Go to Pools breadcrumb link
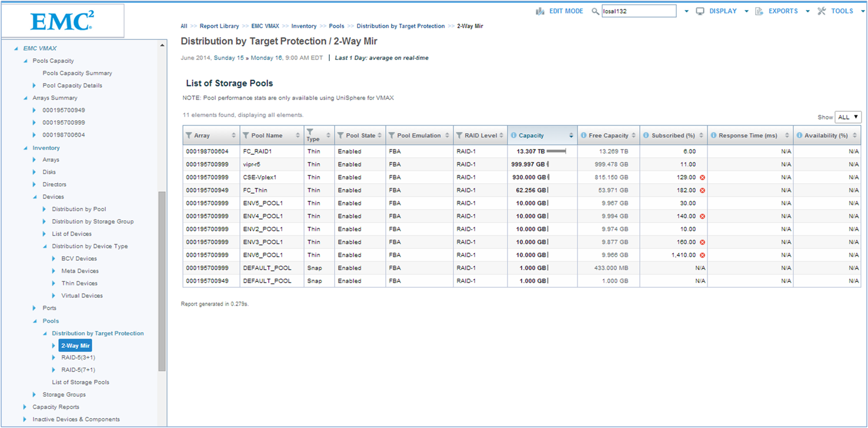 [336, 26]
